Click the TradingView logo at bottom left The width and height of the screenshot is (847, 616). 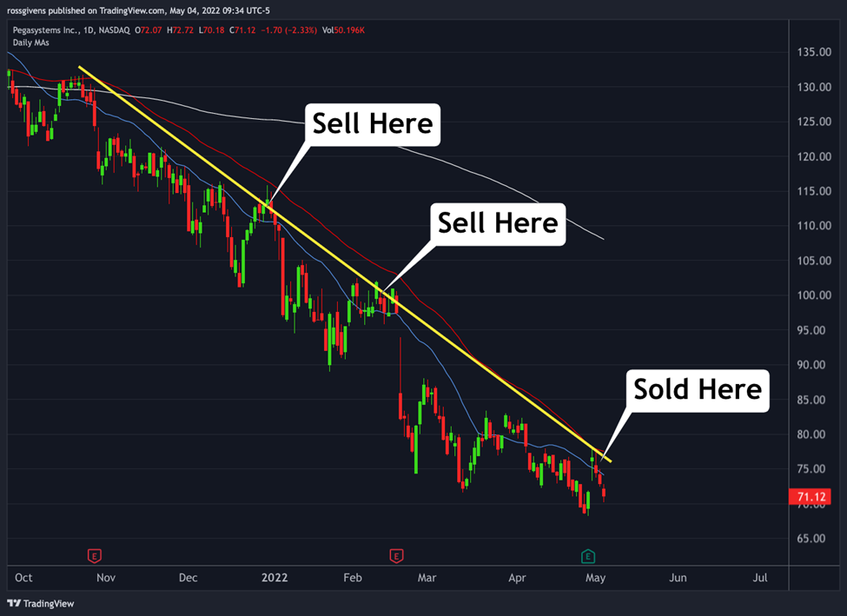point(41,604)
